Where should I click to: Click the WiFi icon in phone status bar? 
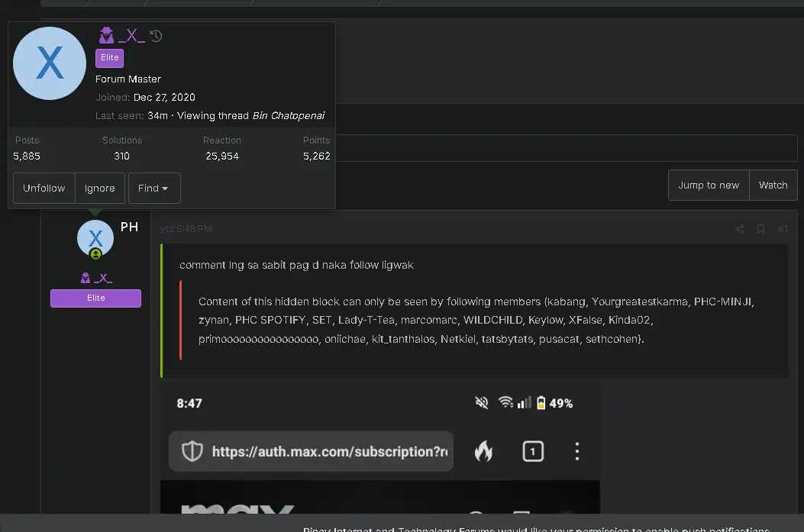point(505,402)
